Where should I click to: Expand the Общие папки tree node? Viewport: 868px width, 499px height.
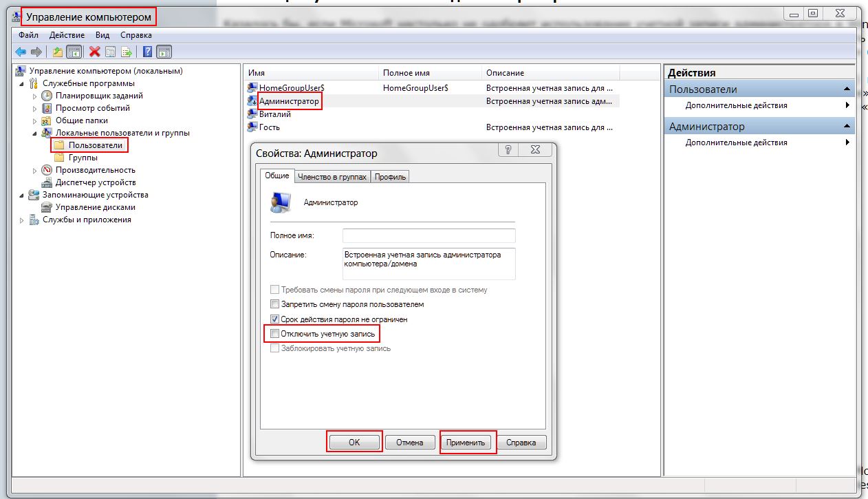(x=35, y=120)
